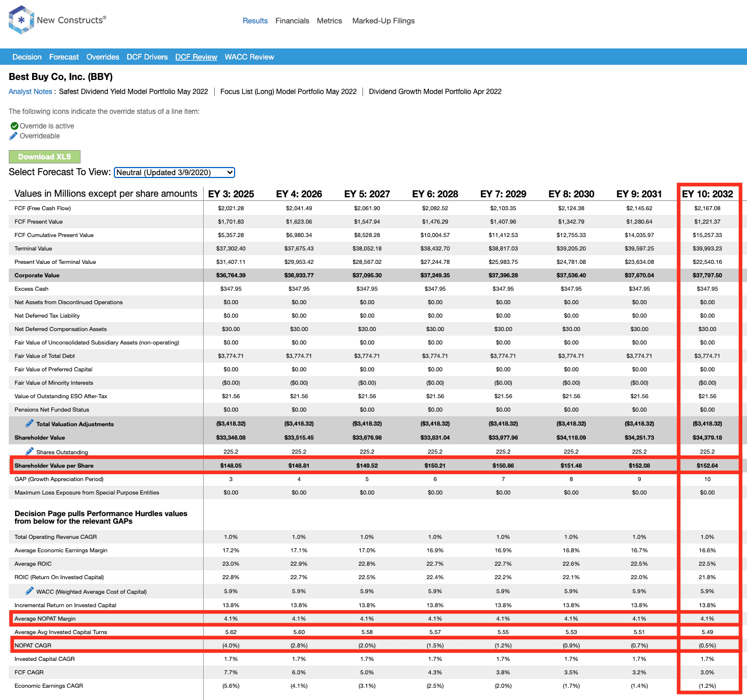Click the $37,797.50 Corporate Value cell

click(707, 276)
